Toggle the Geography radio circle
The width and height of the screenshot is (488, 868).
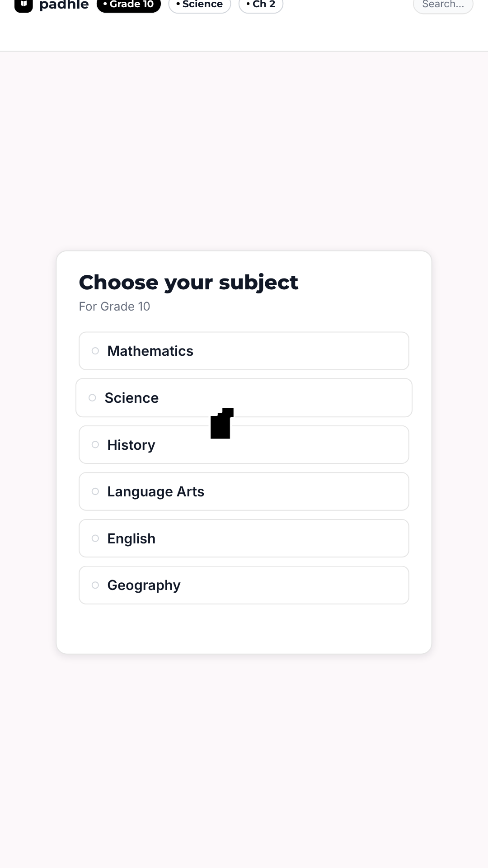click(95, 585)
